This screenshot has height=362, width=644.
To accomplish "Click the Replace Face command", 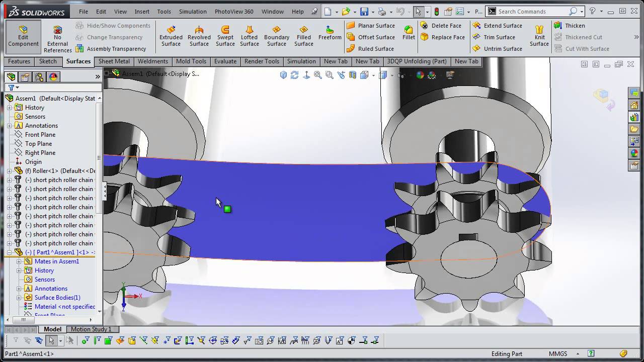I will [x=443, y=37].
